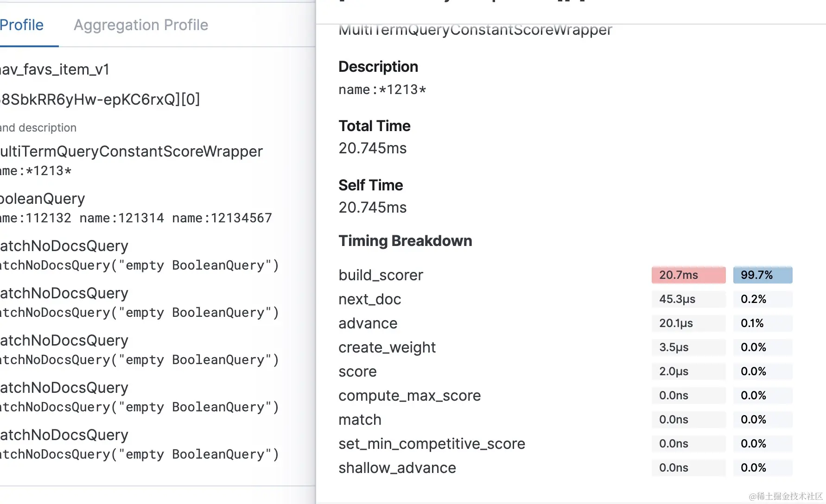
Task: Click the compute_max_score timing label
Action: (x=410, y=396)
